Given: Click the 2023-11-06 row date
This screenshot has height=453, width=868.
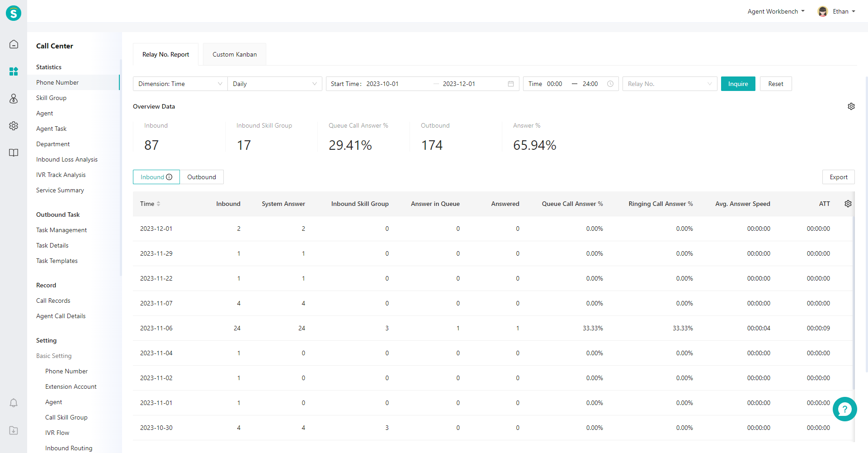Looking at the screenshot, I should click(x=156, y=328).
